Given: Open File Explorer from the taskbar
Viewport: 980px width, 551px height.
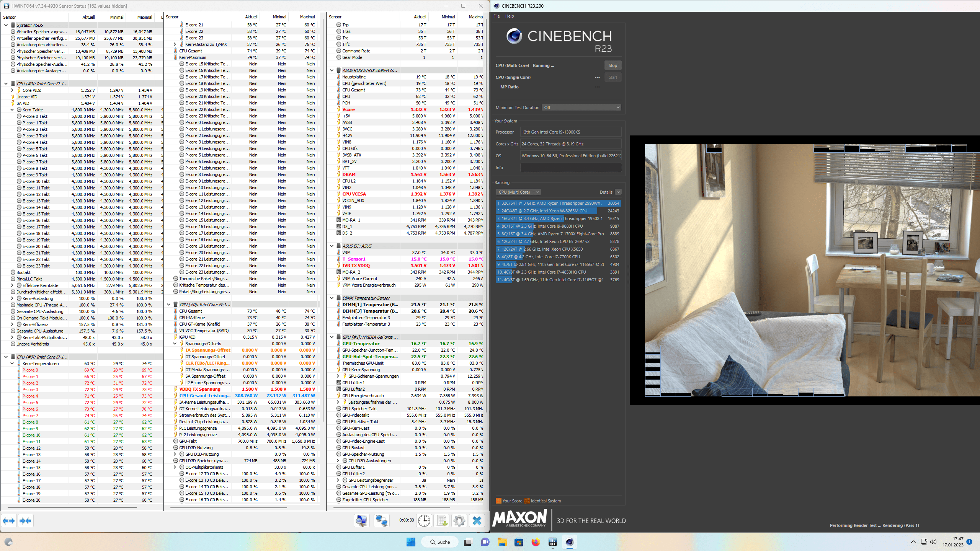Looking at the screenshot, I should [502, 542].
